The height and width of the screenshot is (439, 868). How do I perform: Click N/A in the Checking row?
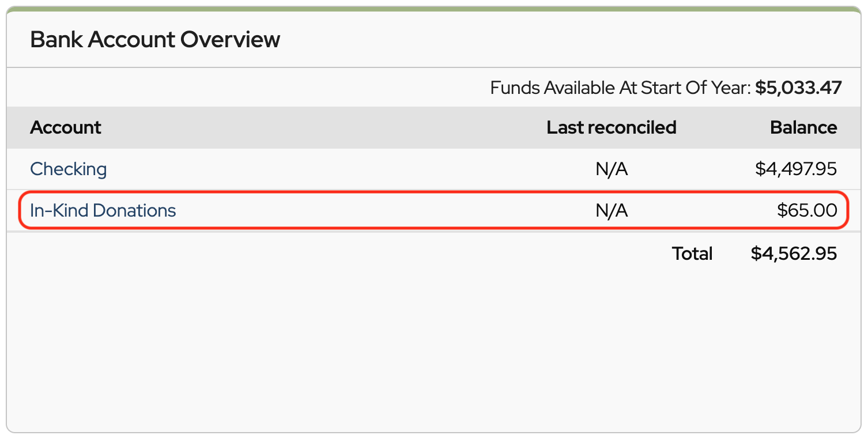click(611, 169)
